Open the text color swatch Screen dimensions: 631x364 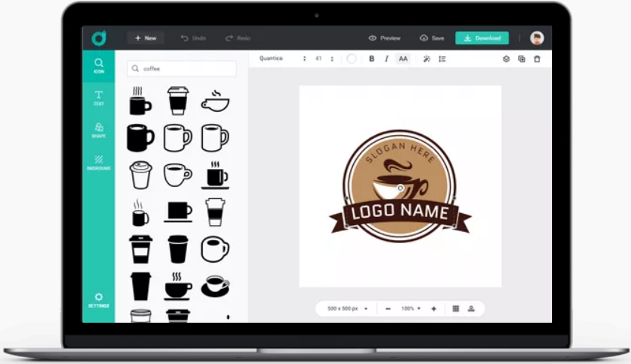click(352, 59)
